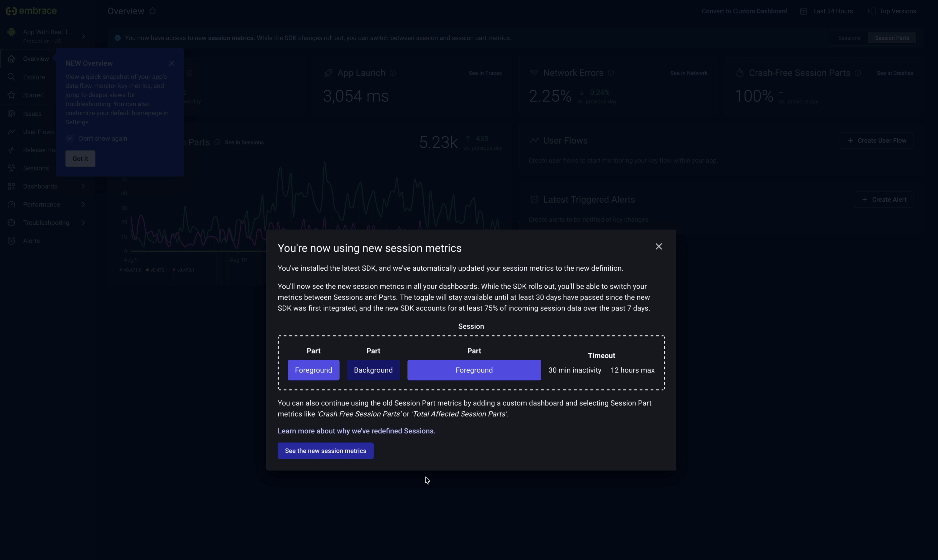Switch metrics toggle to Session Parts
The width and height of the screenshot is (938, 560).
tap(892, 38)
